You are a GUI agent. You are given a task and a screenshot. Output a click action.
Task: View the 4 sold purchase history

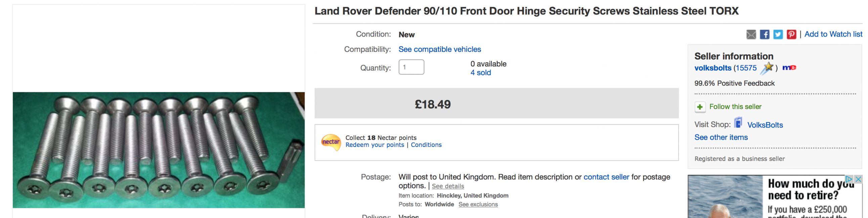click(x=480, y=73)
